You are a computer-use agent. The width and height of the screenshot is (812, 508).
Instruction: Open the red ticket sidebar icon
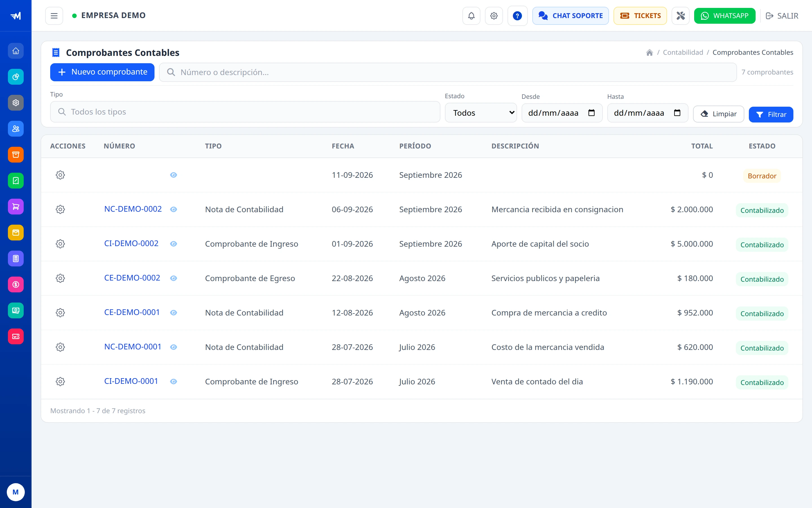pos(16,336)
